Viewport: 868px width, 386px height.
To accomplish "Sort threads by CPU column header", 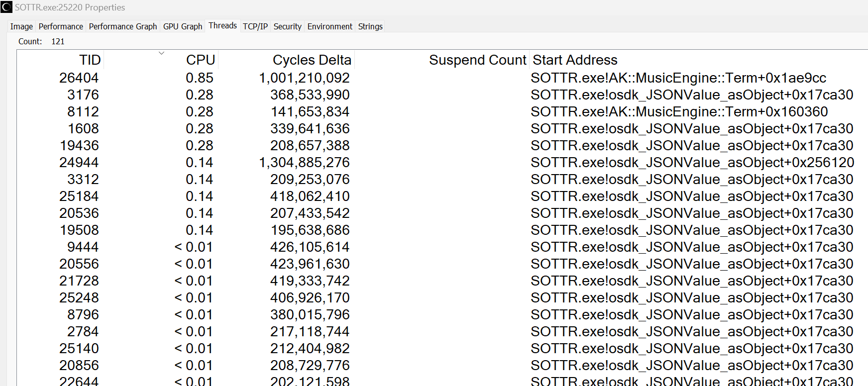I will 161,60.
